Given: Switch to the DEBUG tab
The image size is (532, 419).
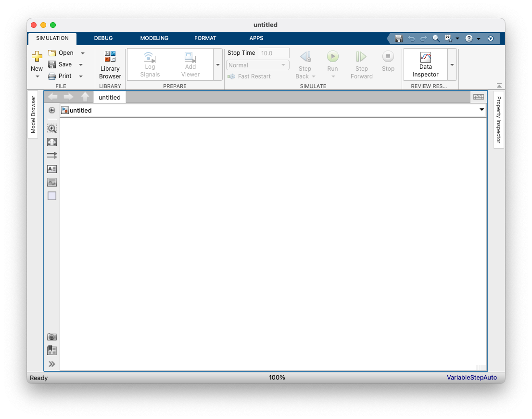Looking at the screenshot, I should click(x=103, y=38).
